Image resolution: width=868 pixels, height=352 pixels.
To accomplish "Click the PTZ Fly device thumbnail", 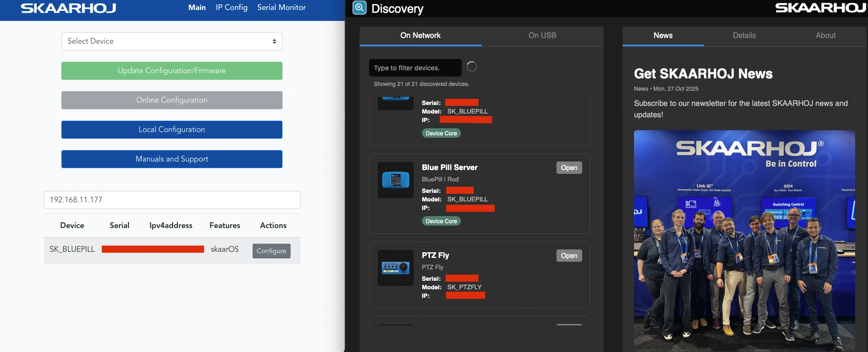I will [395, 268].
